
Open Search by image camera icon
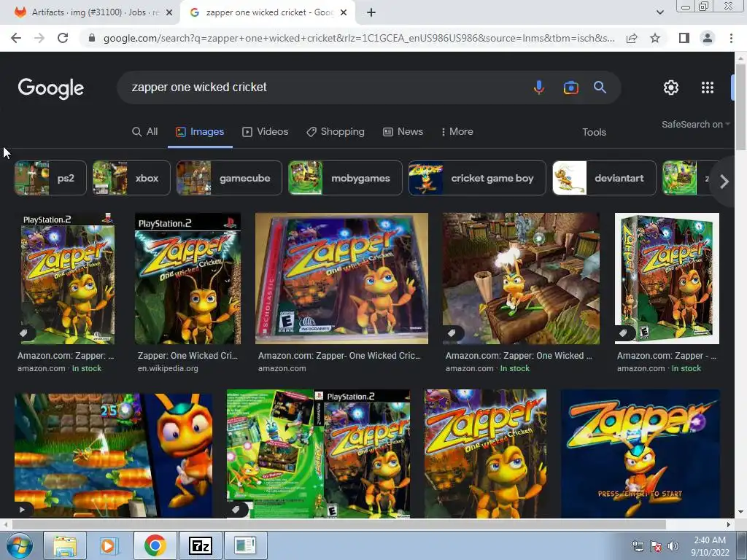(570, 87)
